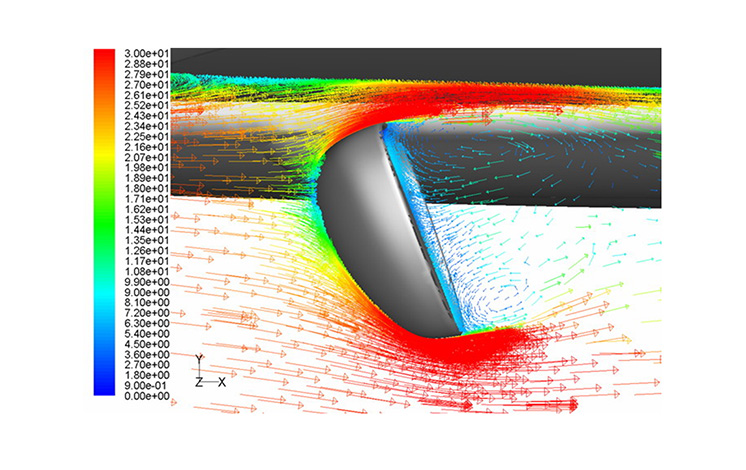
Task: Click the 2.43e+01 legend entry
Action: [147, 116]
